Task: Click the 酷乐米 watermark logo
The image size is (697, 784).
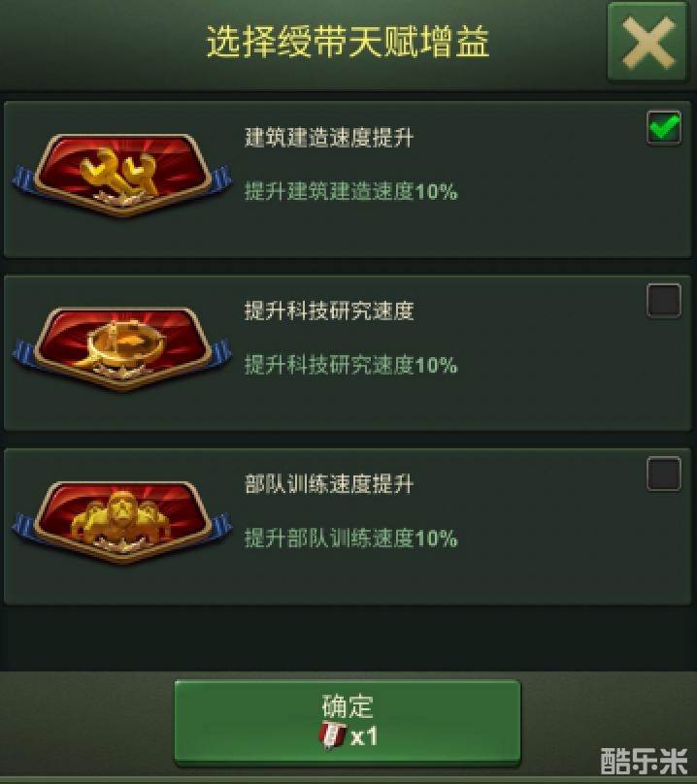Action: point(644,762)
